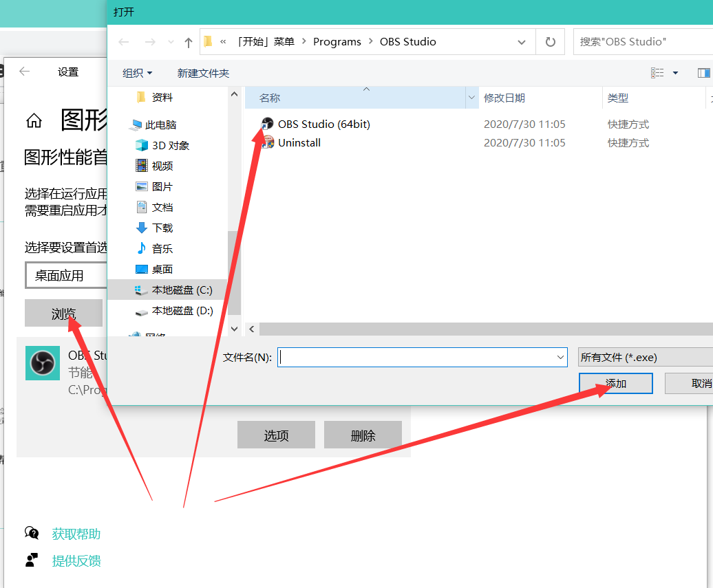Click the Settings home icon
The image size is (713, 588).
click(x=33, y=121)
